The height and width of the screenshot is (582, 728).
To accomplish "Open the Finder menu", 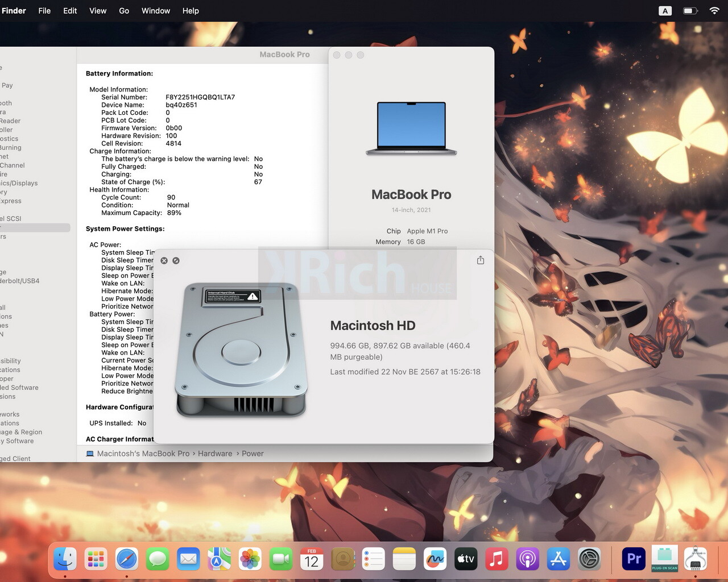I will 14,11.
